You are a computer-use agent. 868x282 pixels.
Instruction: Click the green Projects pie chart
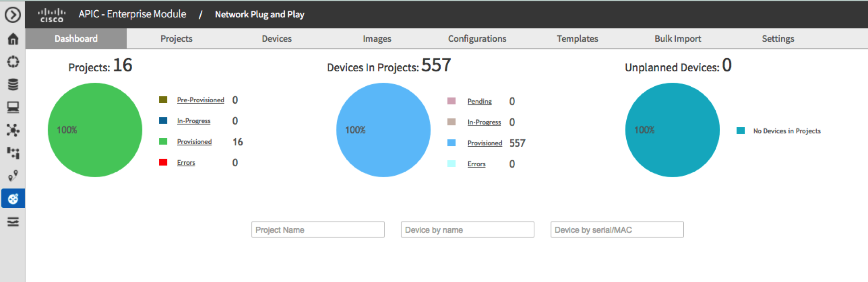coord(95,130)
